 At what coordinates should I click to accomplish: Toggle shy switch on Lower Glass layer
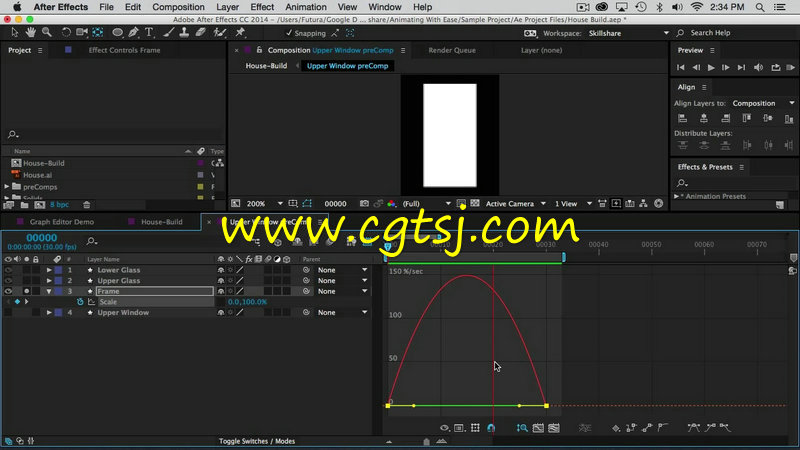coord(220,270)
